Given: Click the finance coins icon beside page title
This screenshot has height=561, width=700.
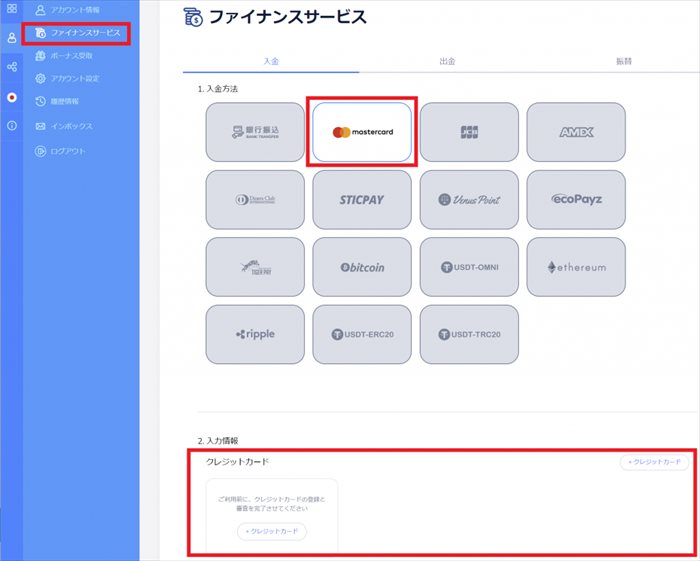Looking at the screenshot, I should [193, 17].
